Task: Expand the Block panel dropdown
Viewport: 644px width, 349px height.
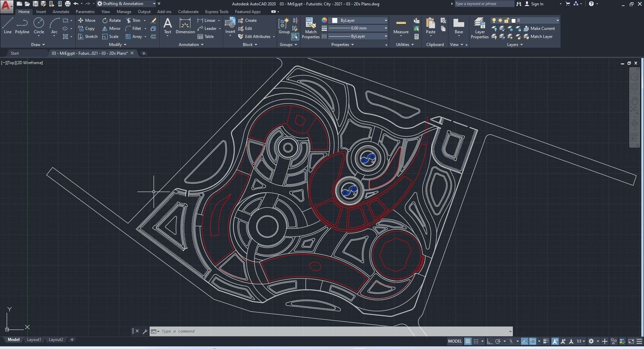Action: pos(250,45)
